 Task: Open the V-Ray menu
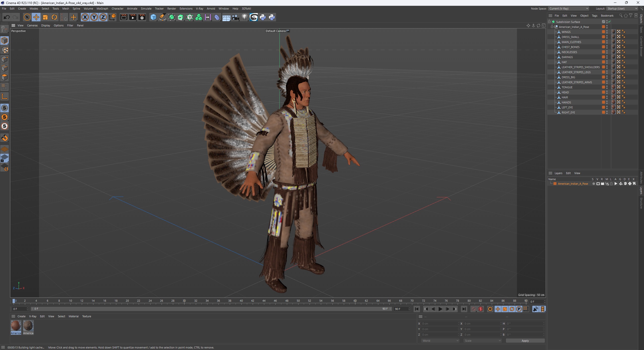pyautogui.click(x=200, y=9)
